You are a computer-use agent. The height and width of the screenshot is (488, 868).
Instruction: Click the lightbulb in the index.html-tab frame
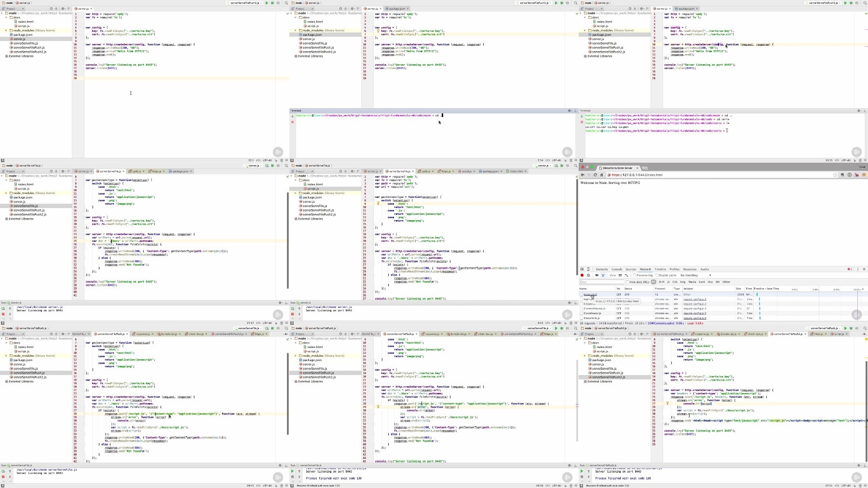coord(378,203)
